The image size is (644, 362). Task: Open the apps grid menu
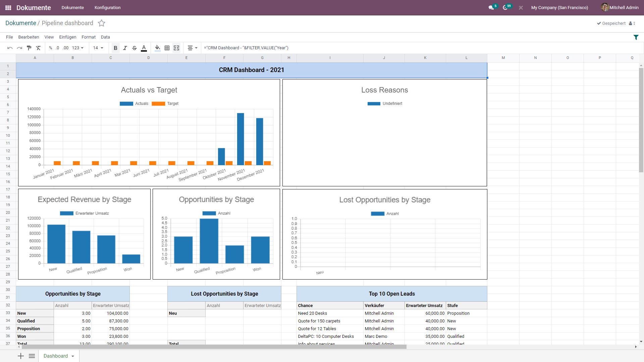(8, 7)
